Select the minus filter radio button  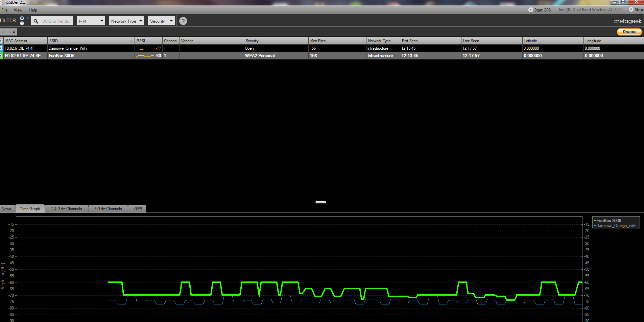click(x=22, y=23)
